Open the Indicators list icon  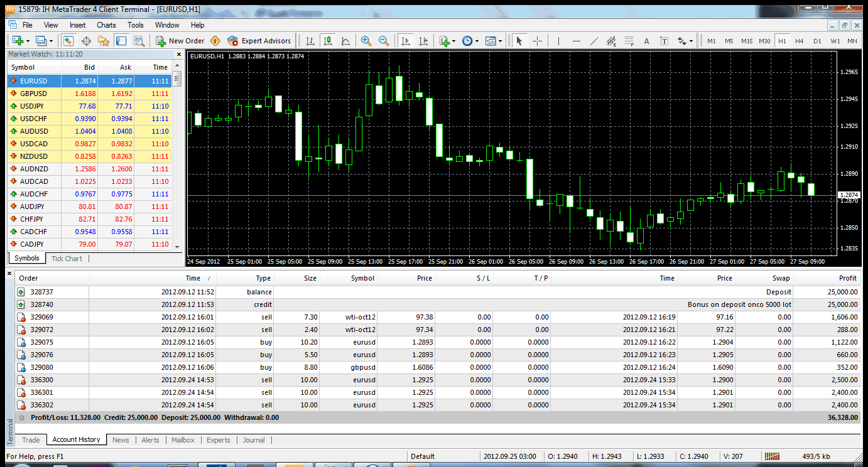[x=445, y=41]
